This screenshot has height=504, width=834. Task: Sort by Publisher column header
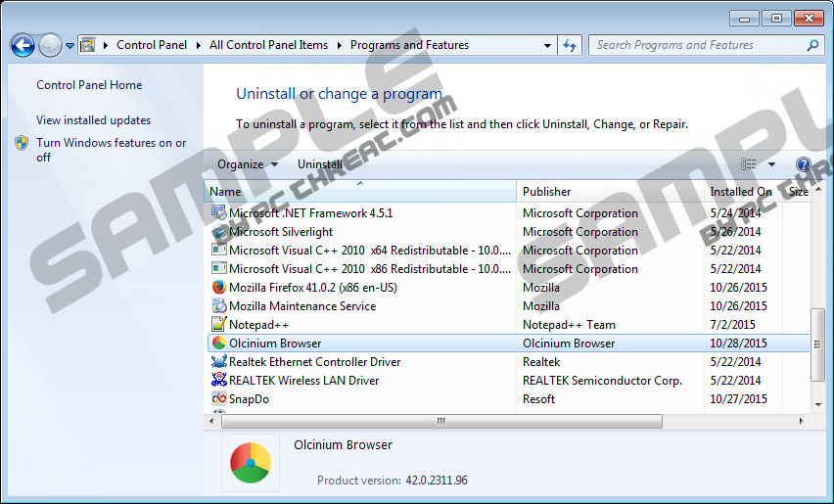[610, 192]
